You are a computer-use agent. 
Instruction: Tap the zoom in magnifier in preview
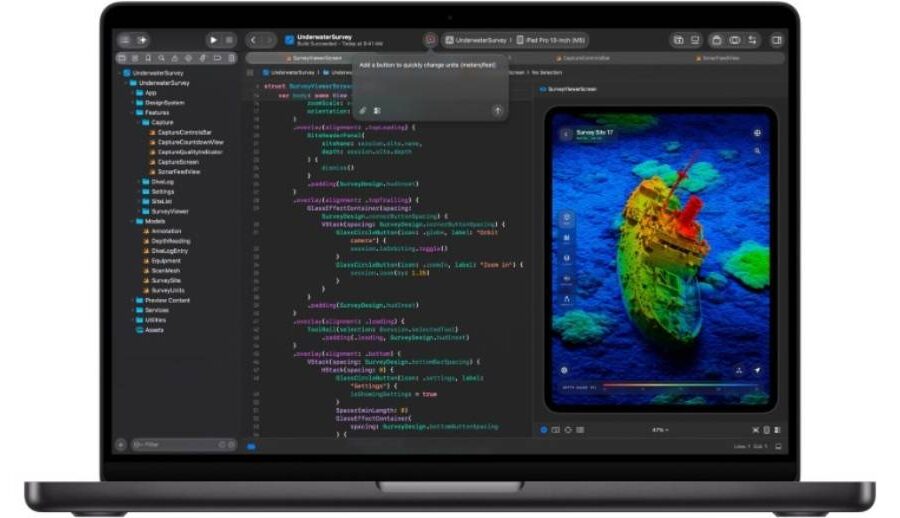[x=757, y=151]
